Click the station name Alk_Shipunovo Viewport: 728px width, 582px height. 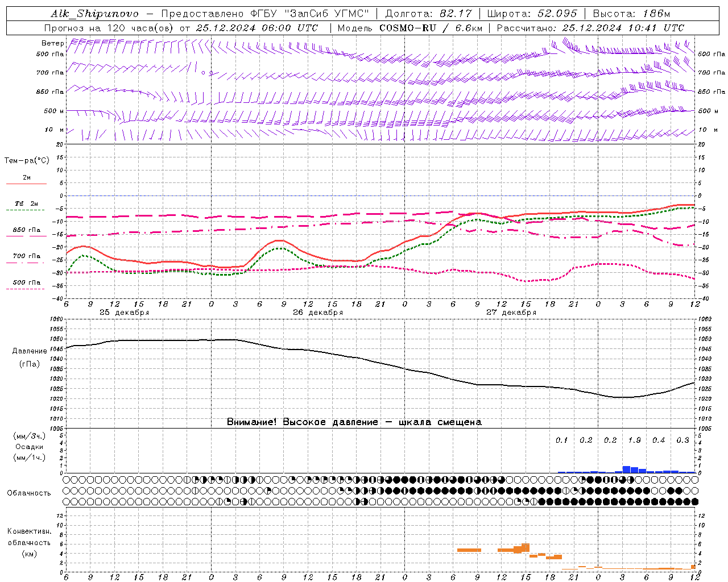[x=94, y=14]
